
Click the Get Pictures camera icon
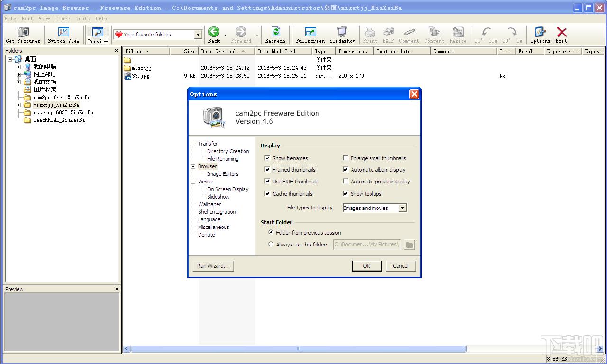coord(23,32)
